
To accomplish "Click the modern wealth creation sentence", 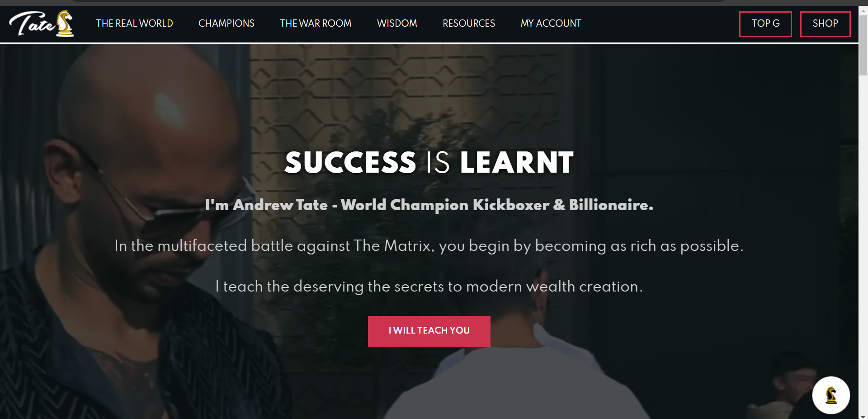I will (429, 287).
